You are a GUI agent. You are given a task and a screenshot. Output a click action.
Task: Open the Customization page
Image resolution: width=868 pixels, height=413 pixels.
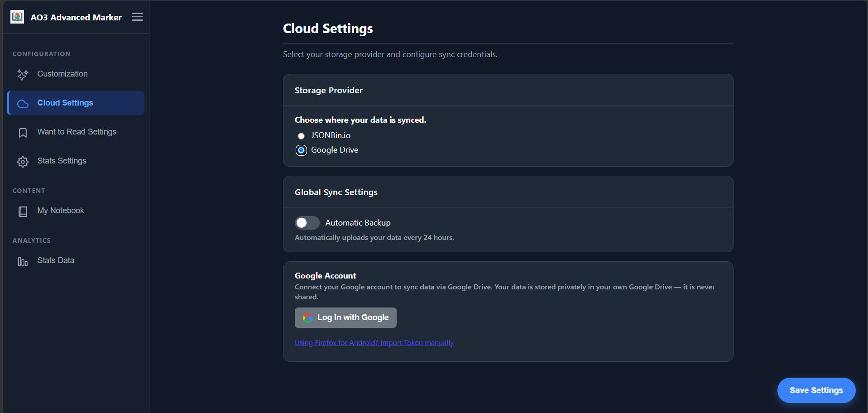coord(76,74)
